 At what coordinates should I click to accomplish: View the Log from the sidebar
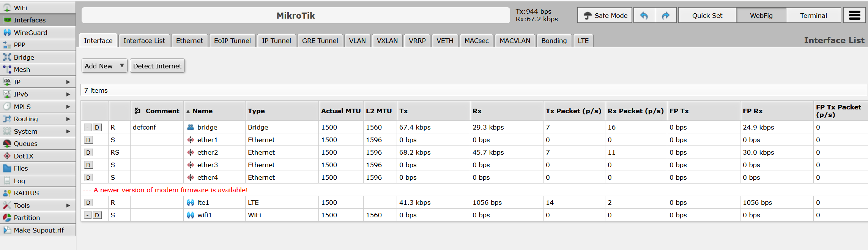[x=38, y=181]
